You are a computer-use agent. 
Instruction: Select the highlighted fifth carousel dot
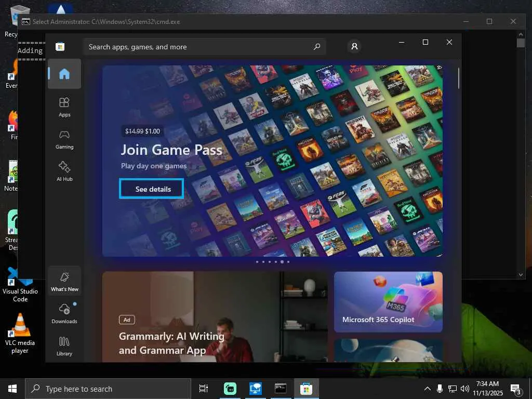coord(282,262)
